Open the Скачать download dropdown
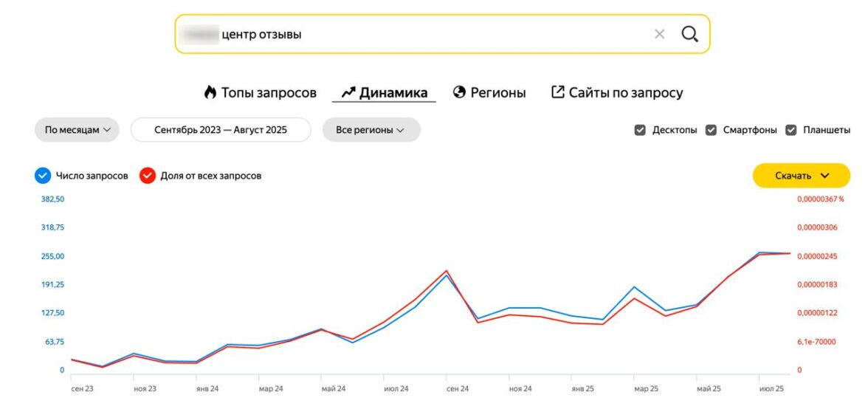 (x=802, y=176)
